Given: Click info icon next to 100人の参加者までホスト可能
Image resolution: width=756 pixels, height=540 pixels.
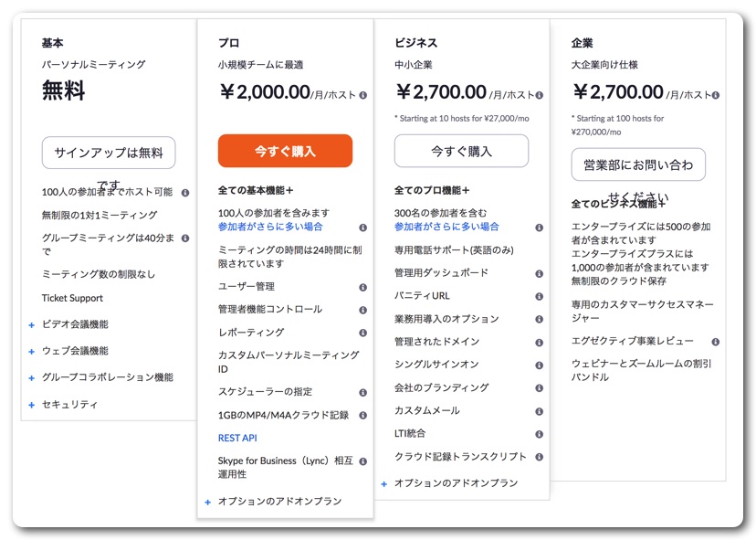Looking at the screenshot, I should click(185, 193).
